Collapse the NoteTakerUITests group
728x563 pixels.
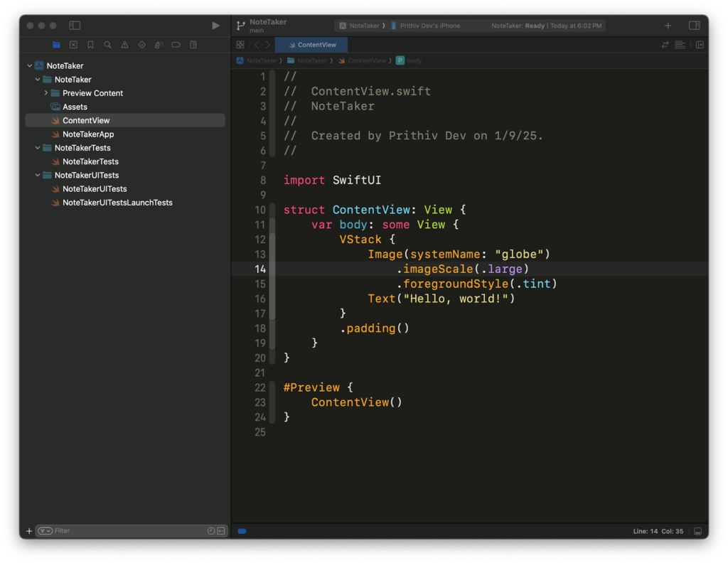(38, 175)
